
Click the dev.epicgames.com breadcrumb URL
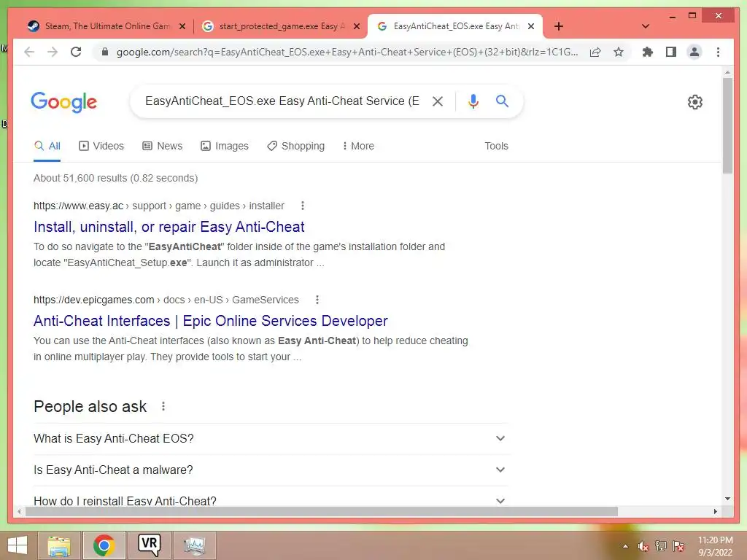coord(166,300)
